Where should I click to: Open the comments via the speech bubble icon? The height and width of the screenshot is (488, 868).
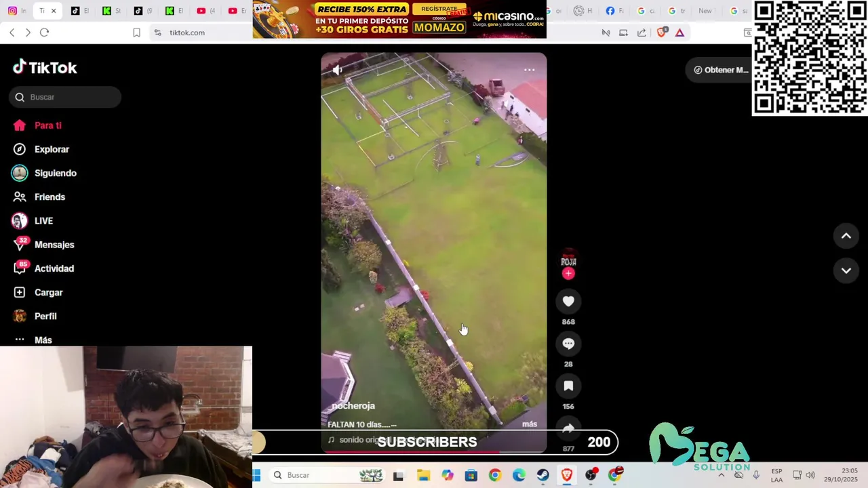568,344
